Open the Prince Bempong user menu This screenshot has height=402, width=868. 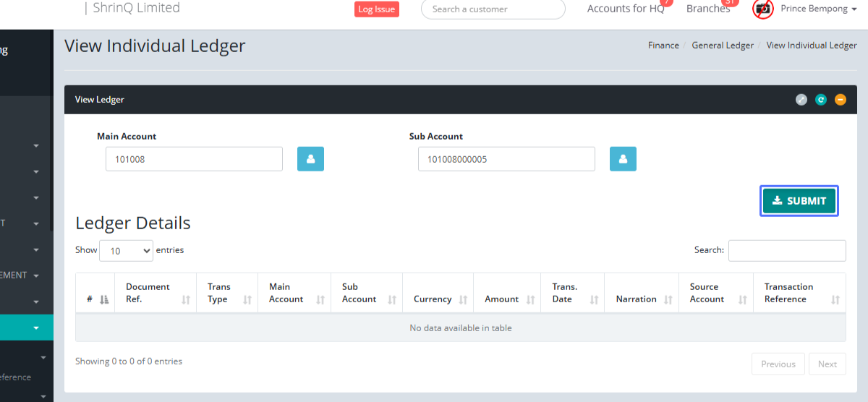pyautogui.click(x=817, y=9)
